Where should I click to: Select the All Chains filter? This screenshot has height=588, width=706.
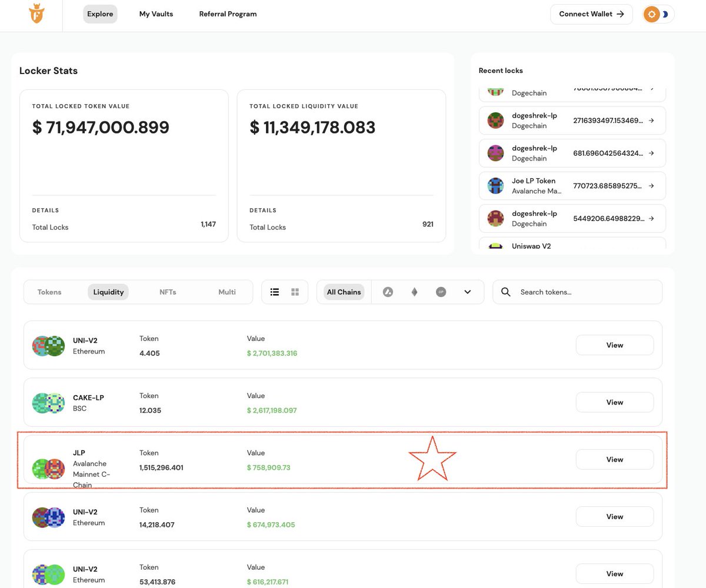(x=344, y=292)
